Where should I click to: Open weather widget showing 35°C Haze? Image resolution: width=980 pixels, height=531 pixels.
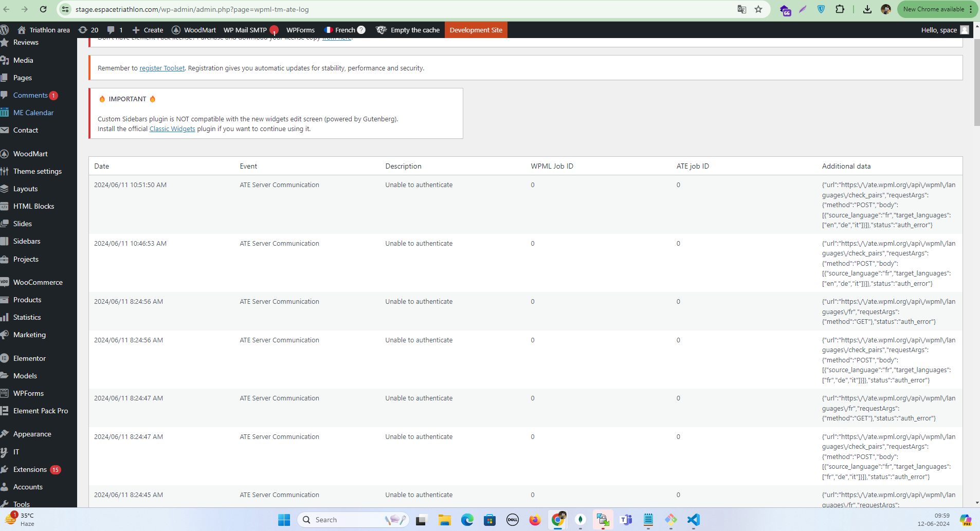[x=20, y=519]
